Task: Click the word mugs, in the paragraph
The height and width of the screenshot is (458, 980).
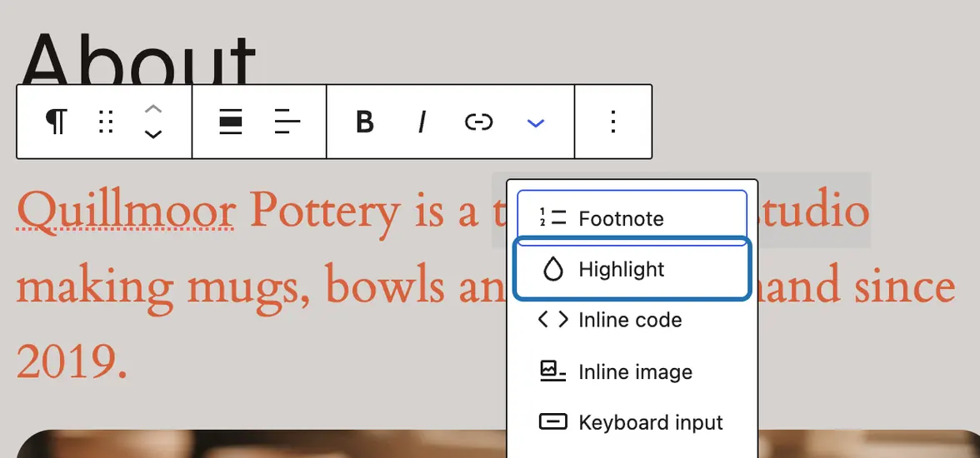Action: [247, 289]
